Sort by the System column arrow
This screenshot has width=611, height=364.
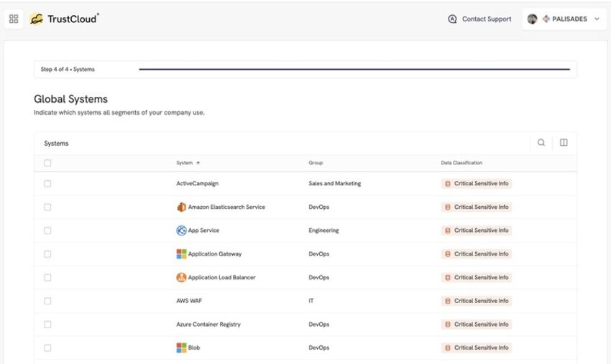click(198, 163)
